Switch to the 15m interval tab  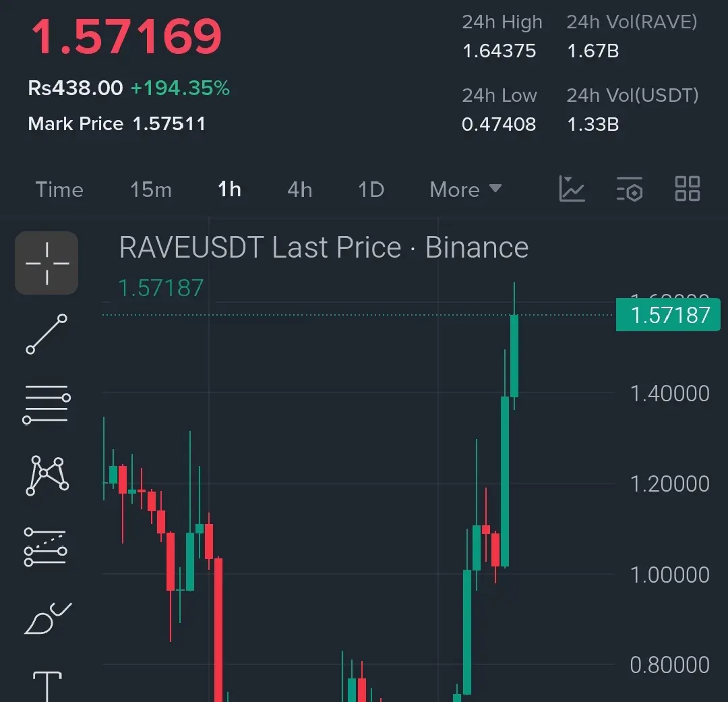click(151, 189)
